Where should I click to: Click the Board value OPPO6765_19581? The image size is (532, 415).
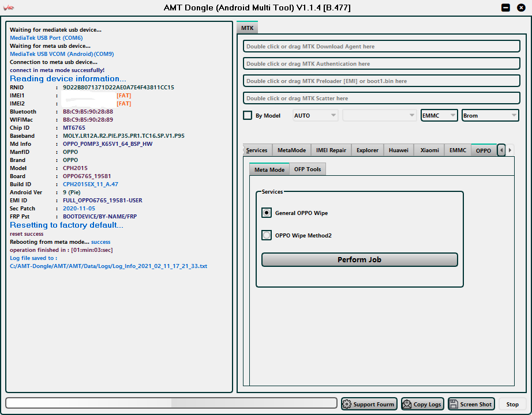coord(87,176)
